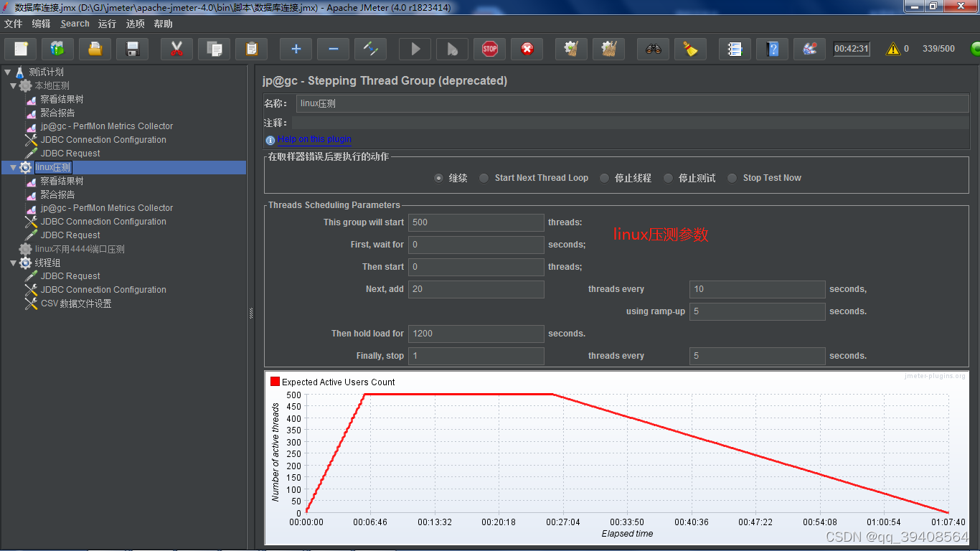The image size is (980, 551).
Task: Click the plugin help info icon
Action: tap(270, 140)
